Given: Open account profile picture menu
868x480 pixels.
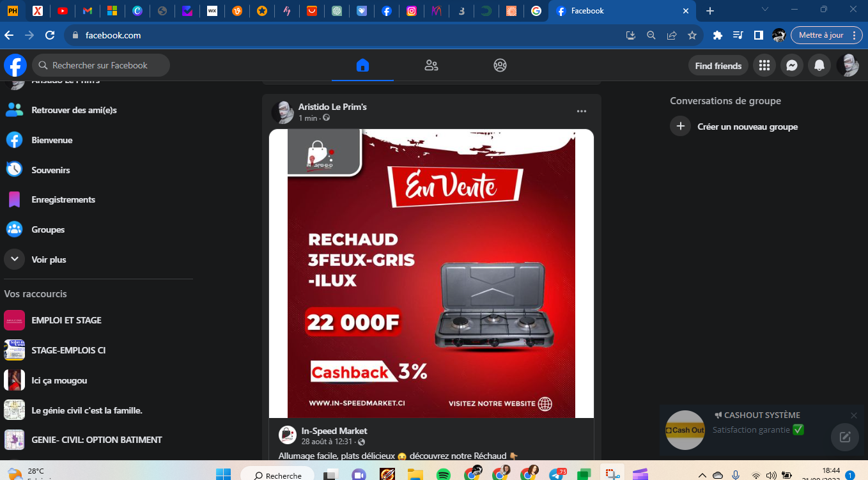Looking at the screenshot, I should click(x=848, y=65).
